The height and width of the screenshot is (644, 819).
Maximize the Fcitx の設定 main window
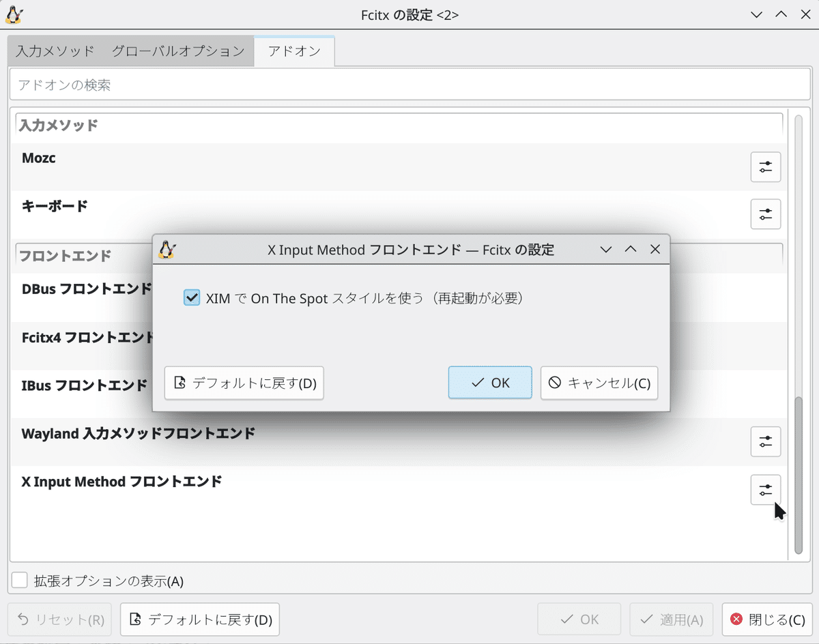coord(781,14)
